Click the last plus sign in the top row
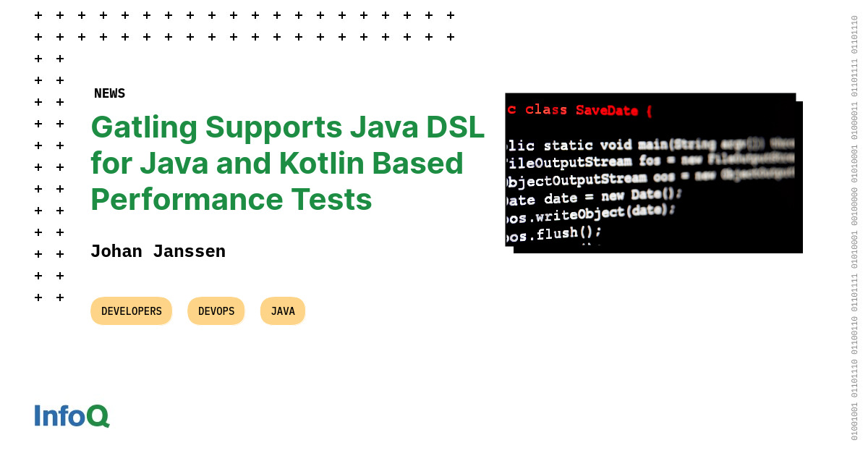868x456 pixels. [x=451, y=15]
